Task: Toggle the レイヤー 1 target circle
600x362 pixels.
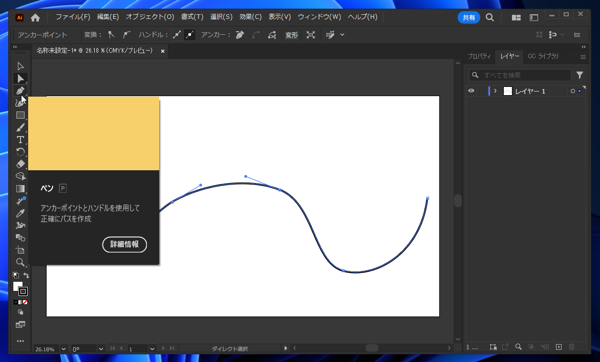Action: (x=572, y=91)
